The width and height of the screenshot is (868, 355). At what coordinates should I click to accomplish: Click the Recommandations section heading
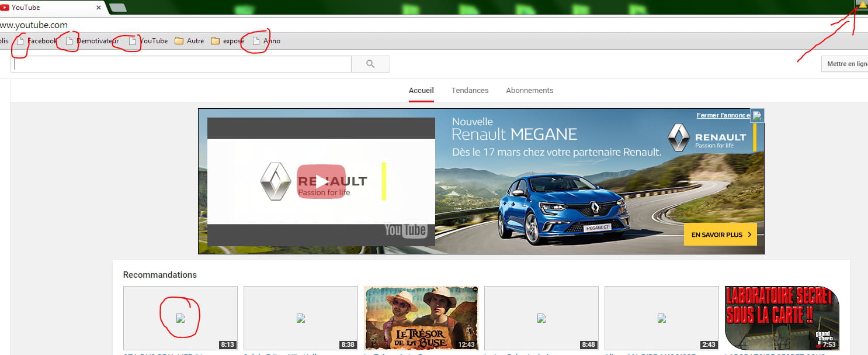[160, 275]
